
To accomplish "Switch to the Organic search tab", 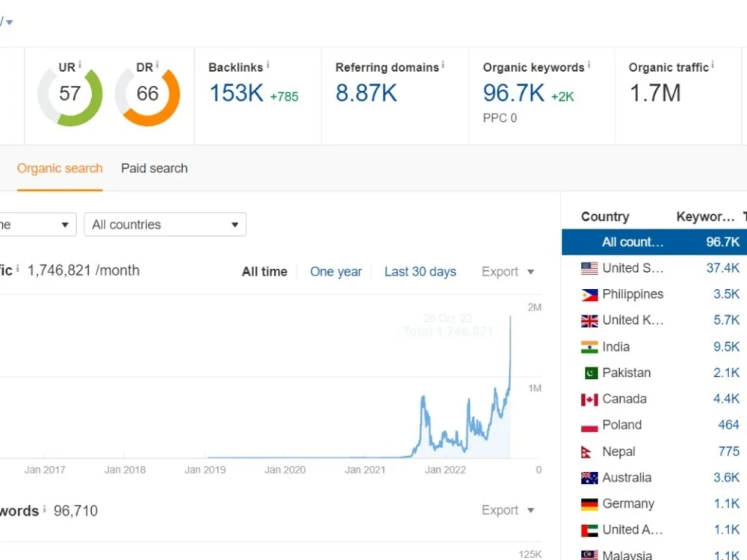I will pos(60,169).
